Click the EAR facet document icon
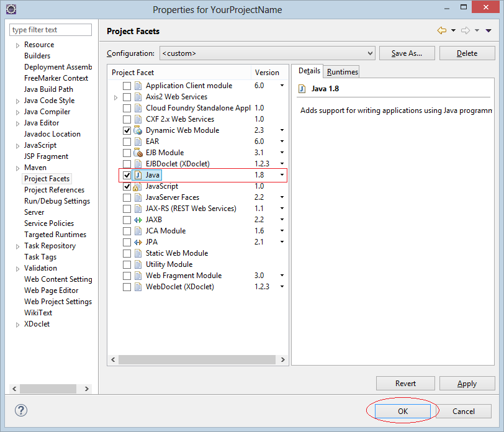This screenshot has height=432, width=504. pyautogui.click(x=138, y=142)
